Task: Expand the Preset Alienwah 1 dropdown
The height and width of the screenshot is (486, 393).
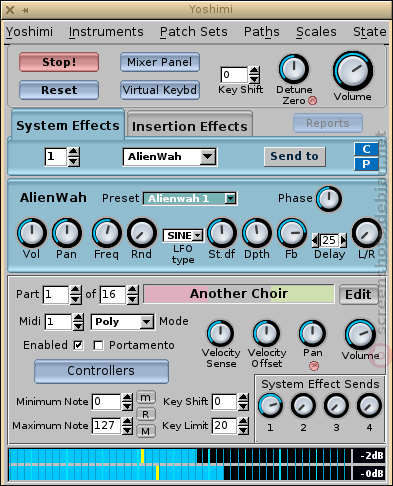Action: tap(190, 199)
